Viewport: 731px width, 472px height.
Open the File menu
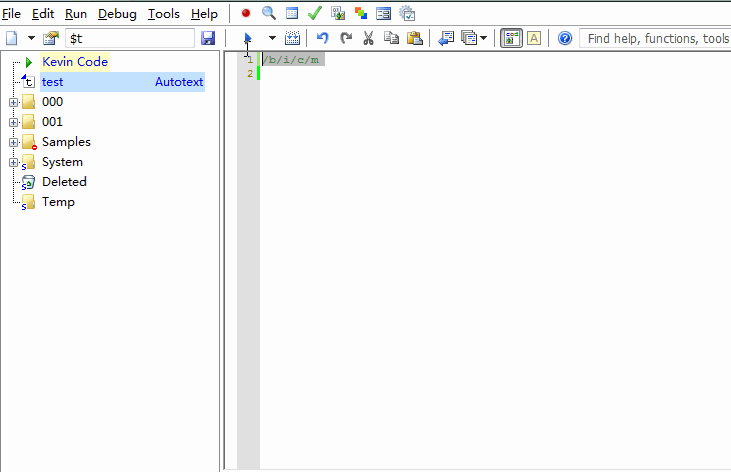(11, 14)
